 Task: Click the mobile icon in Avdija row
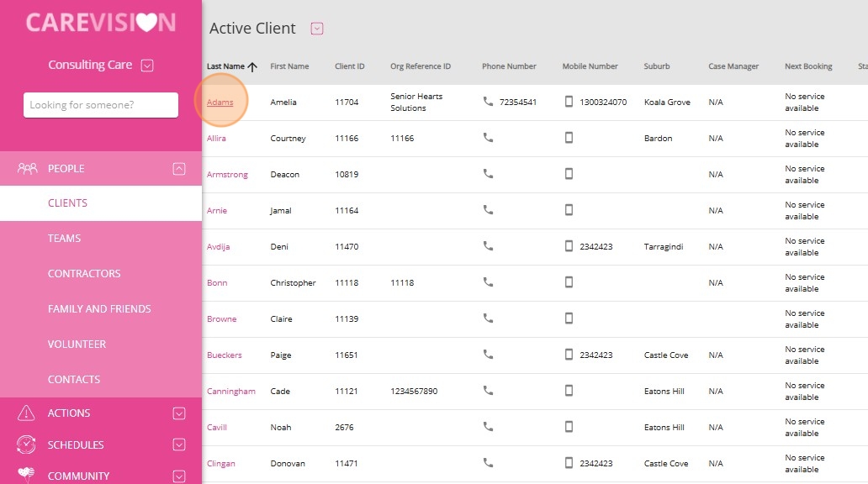tap(569, 245)
